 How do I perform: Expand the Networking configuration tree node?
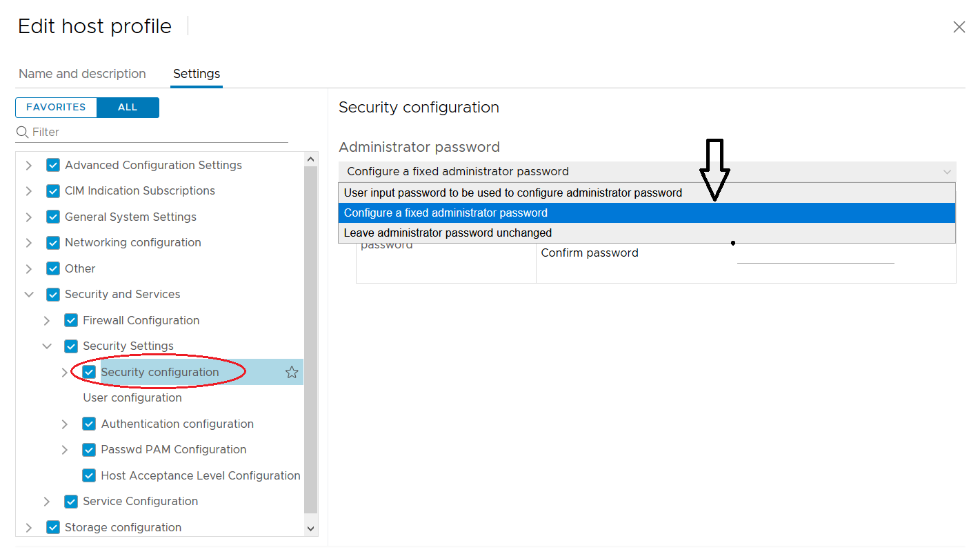(x=28, y=242)
